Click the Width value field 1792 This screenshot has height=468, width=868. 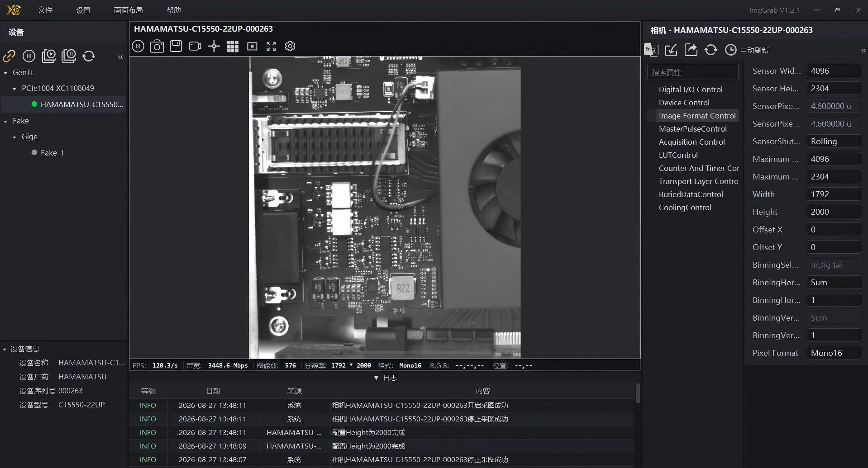[x=834, y=194]
